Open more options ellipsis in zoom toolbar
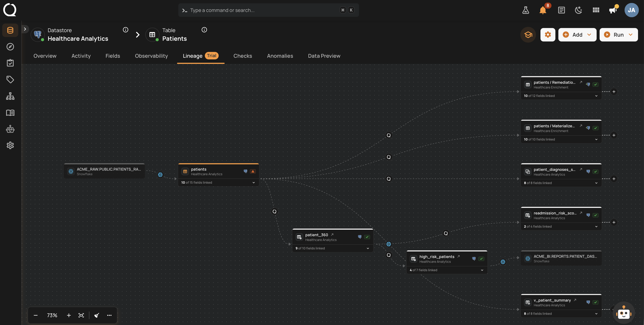Viewport: 644px width, 325px height. coord(109,315)
